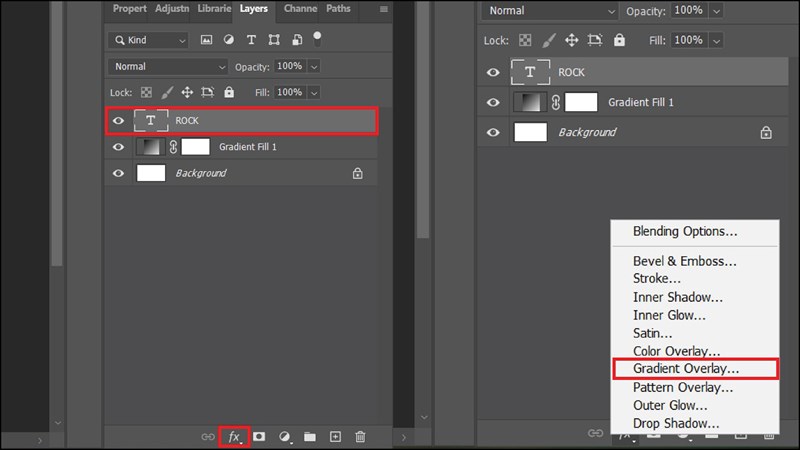Open Normal blend mode dropdown in right panel

tap(550, 11)
